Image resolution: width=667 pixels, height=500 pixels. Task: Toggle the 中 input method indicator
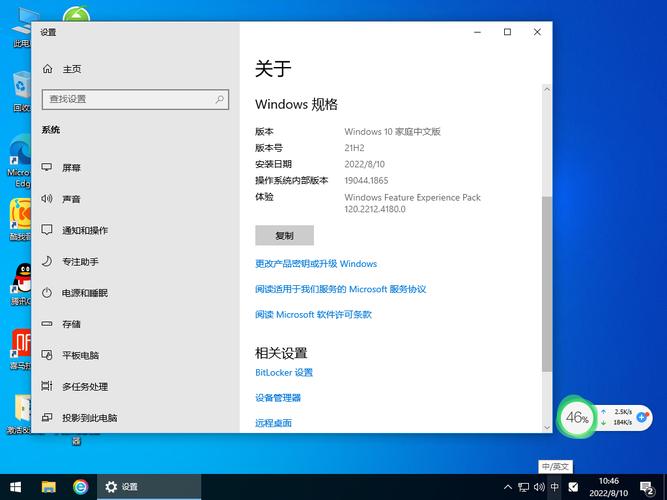(555, 487)
